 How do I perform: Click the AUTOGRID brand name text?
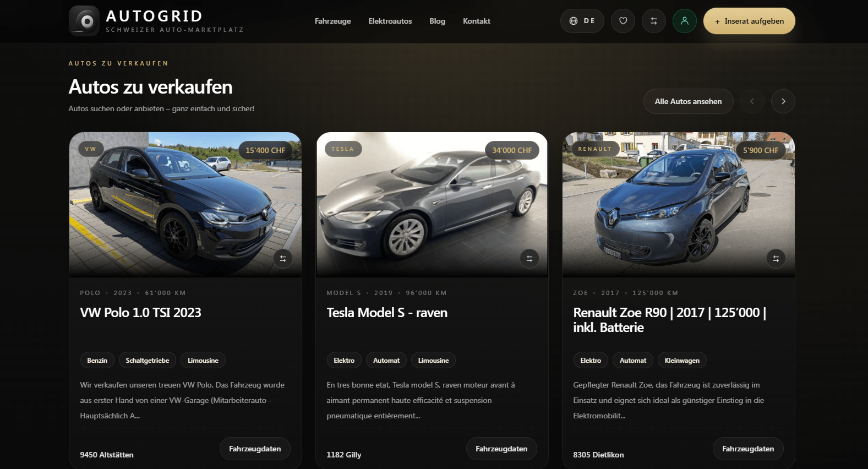[x=155, y=16]
